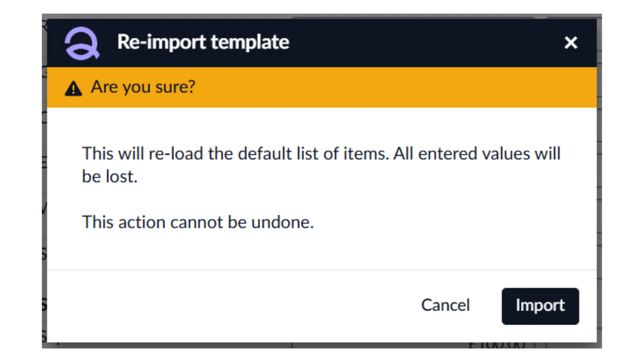Click the blank white space below the message

tap(322, 249)
